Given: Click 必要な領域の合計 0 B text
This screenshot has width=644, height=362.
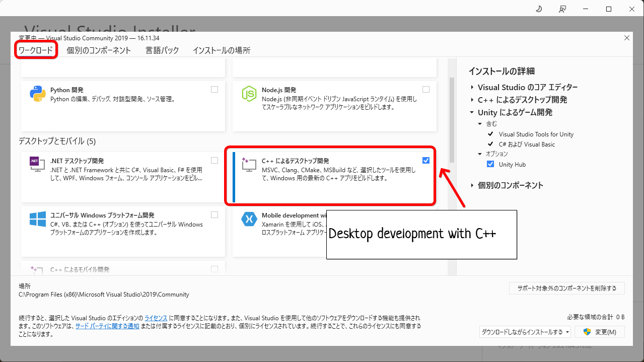Looking at the screenshot, I should pyautogui.click(x=596, y=317).
